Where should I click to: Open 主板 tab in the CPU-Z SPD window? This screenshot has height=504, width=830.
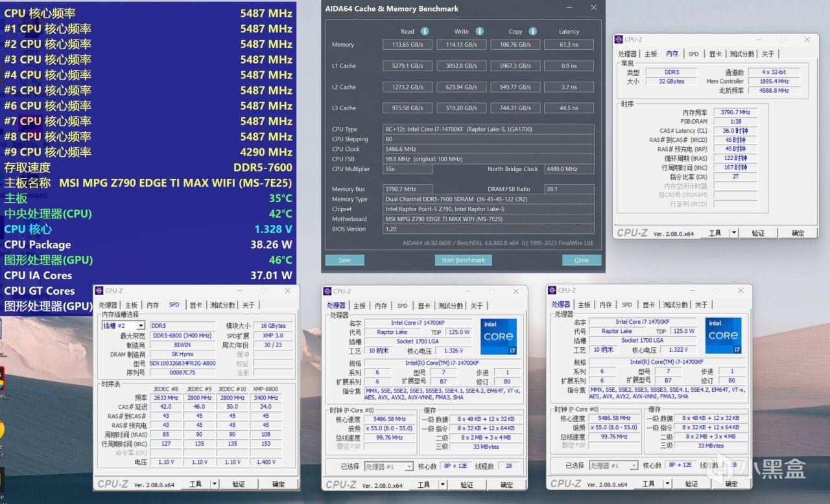coord(131,305)
